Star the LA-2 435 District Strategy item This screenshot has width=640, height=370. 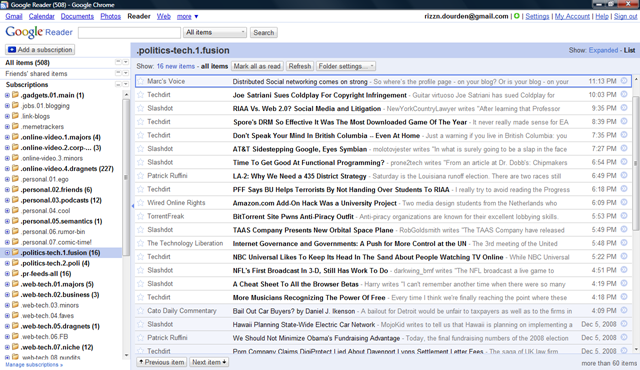(x=141, y=176)
